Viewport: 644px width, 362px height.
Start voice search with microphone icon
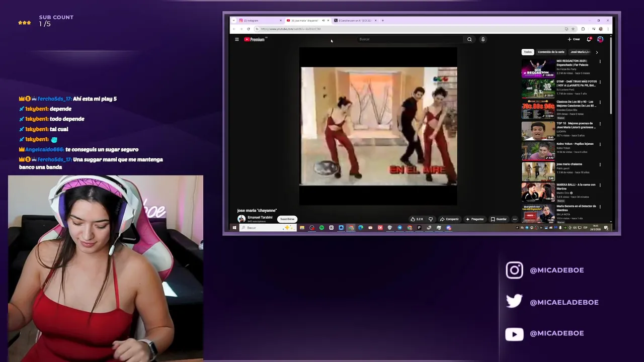tap(483, 39)
